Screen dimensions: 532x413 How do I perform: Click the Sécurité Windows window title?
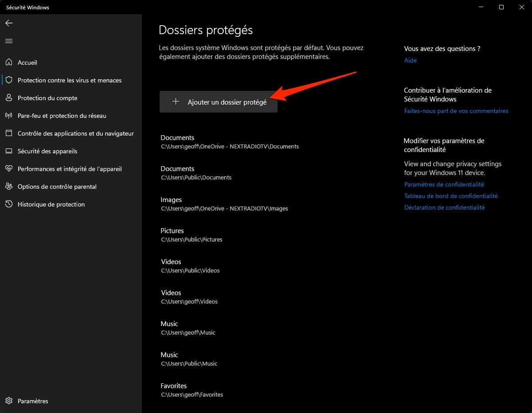click(x=27, y=8)
